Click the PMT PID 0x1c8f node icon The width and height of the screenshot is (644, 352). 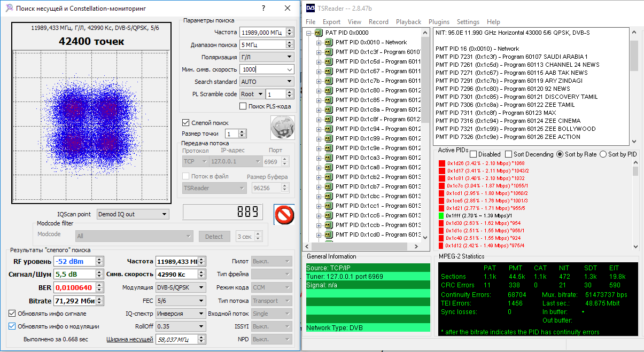click(x=329, y=119)
